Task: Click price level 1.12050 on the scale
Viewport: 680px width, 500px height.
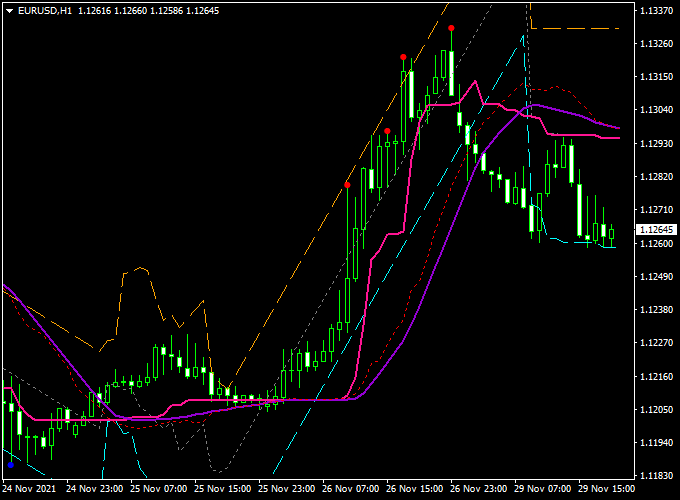Action: click(x=657, y=409)
